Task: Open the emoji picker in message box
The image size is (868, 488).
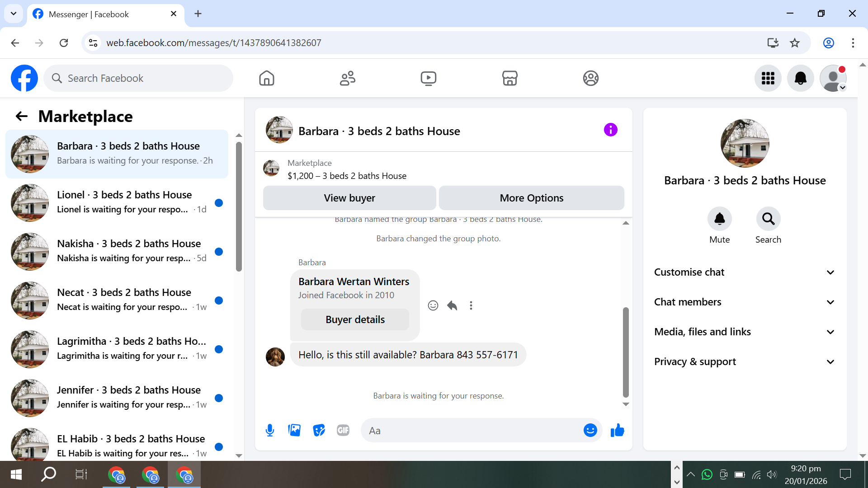Action: point(590,430)
